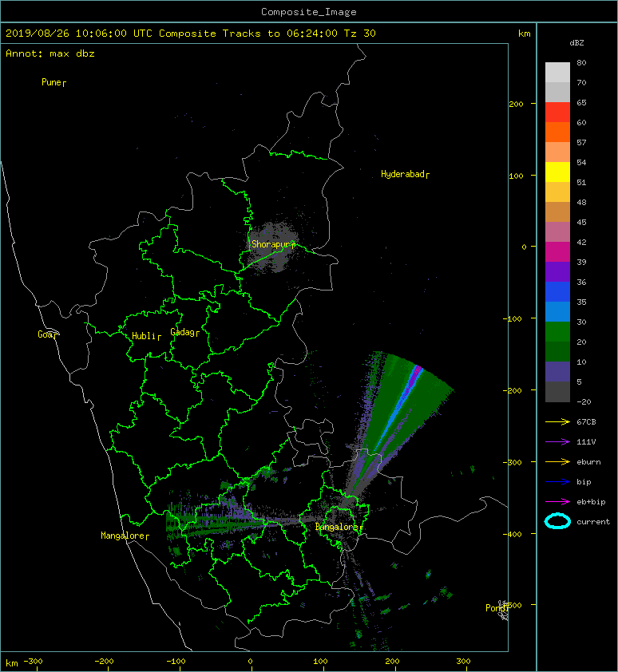Click the magenta eb+bip arrow legend icon
The height and width of the screenshot is (672, 618).
(x=557, y=502)
